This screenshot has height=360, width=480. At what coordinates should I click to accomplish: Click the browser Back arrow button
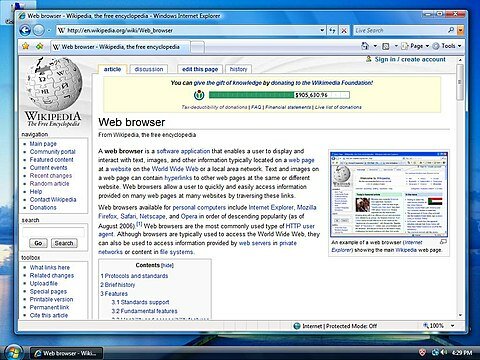pyautogui.click(x=25, y=30)
